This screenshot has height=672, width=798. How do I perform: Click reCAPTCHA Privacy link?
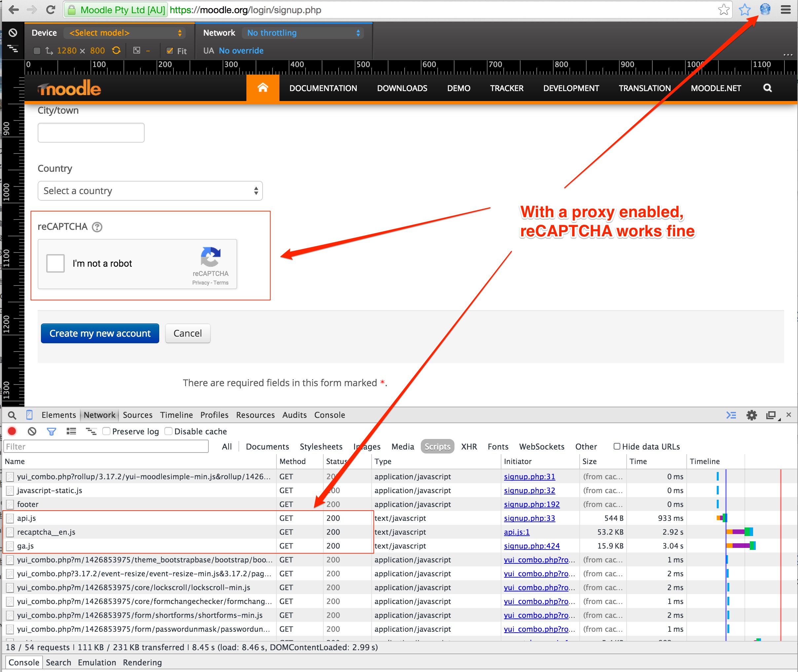click(201, 283)
